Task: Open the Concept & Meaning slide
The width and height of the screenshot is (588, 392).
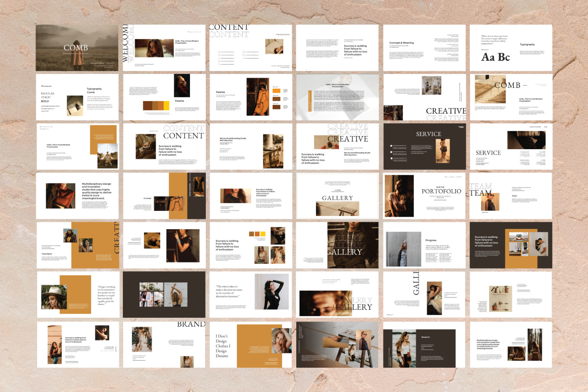Action: click(402, 43)
